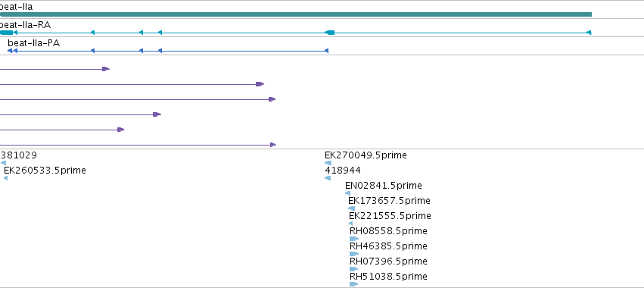
Task: Select the beat-IIa gene bar
Action: (296, 14)
